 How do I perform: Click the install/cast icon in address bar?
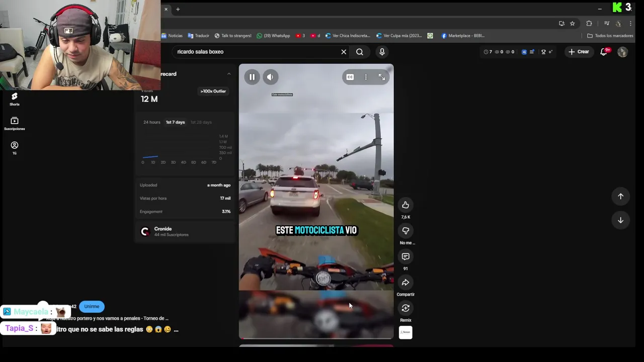(x=561, y=23)
